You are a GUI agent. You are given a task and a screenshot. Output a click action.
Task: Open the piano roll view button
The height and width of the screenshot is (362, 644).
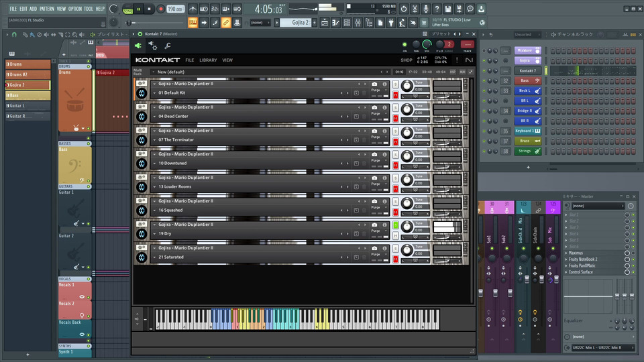click(x=335, y=23)
